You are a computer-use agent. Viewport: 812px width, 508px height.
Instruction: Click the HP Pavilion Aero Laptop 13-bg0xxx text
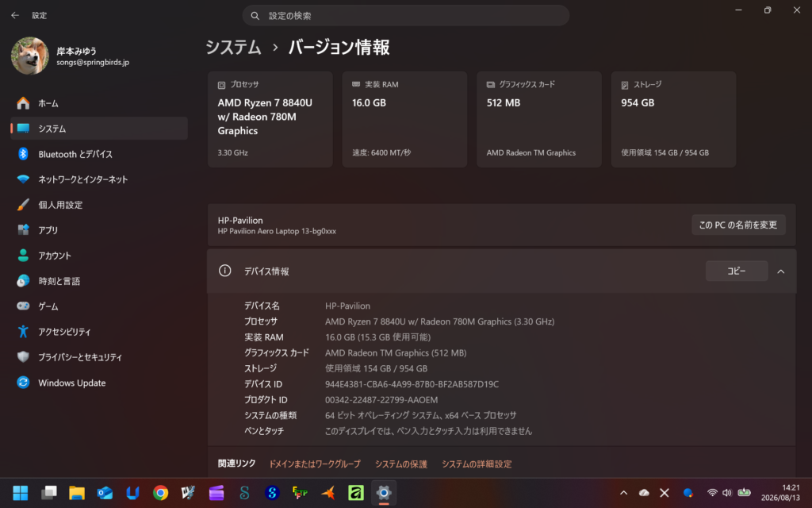(x=277, y=231)
